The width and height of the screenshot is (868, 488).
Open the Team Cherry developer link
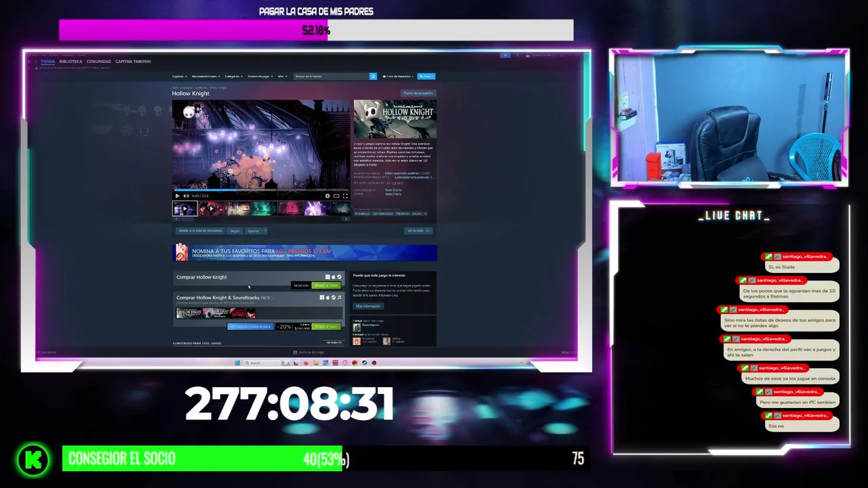(393, 190)
